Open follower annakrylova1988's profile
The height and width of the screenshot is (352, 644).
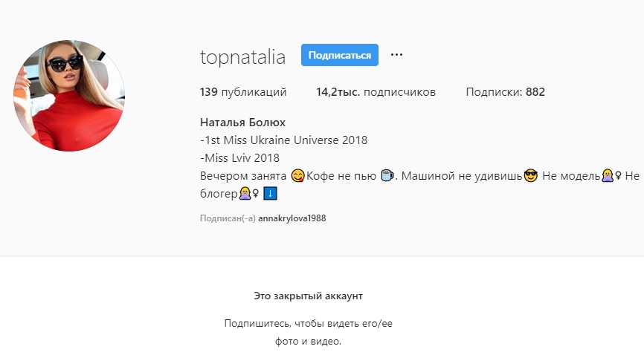pyautogui.click(x=292, y=218)
